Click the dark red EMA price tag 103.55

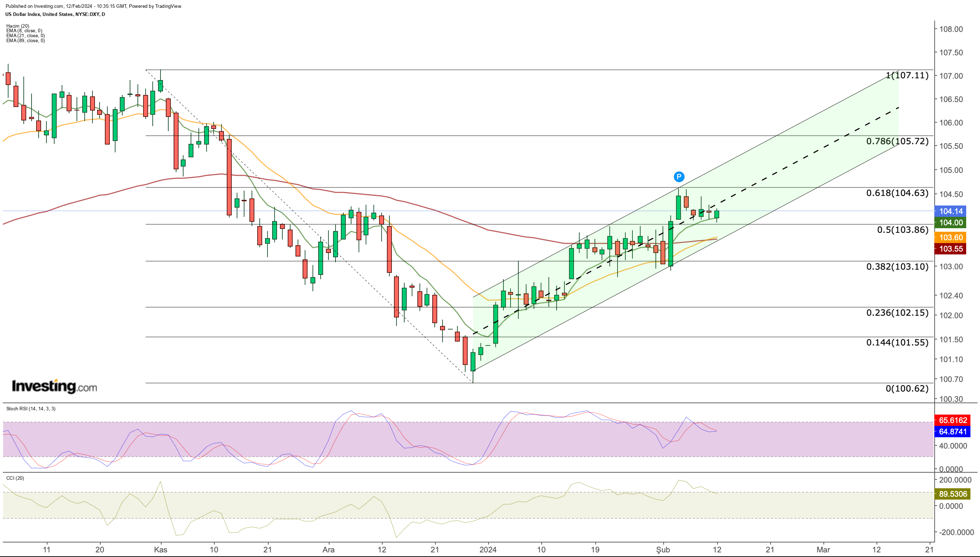950,249
